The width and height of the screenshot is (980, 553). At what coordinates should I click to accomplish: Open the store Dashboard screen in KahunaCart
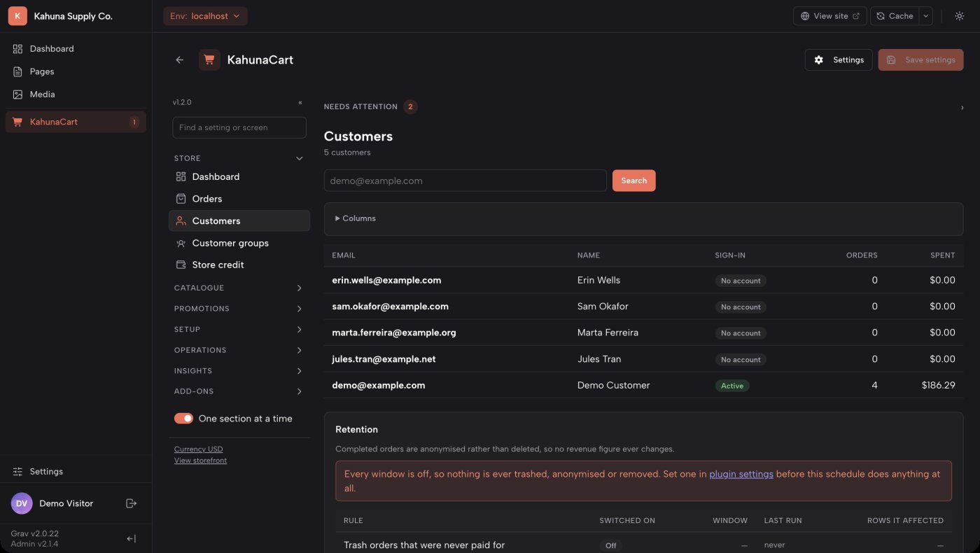pyautogui.click(x=239, y=177)
